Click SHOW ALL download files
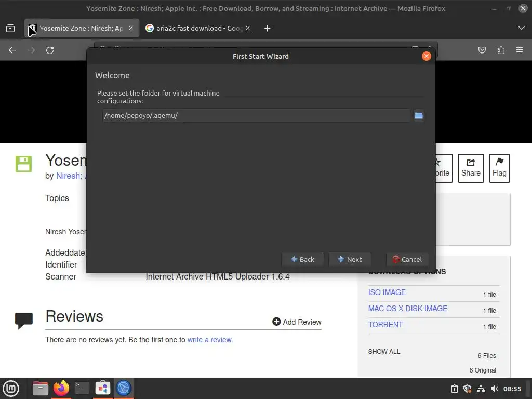 pos(384,352)
